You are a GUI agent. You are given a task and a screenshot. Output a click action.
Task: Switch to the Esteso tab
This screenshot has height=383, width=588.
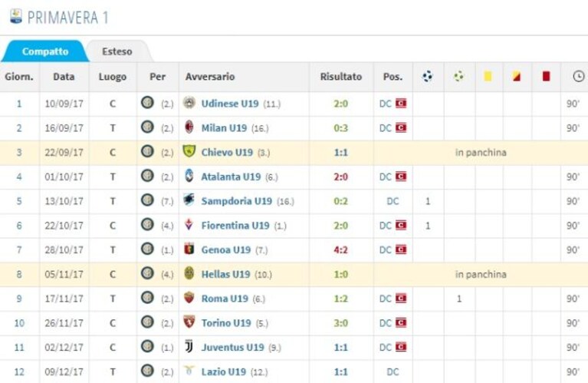[x=117, y=51]
